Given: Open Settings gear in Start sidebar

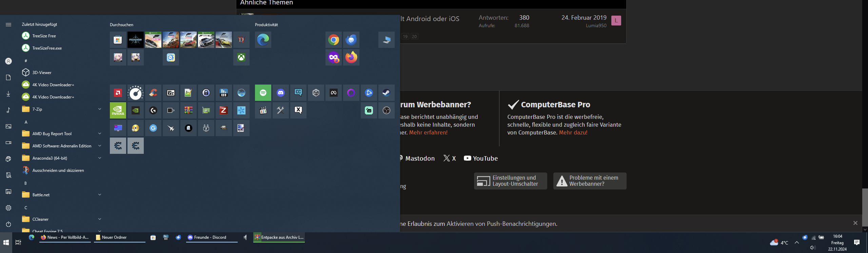Looking at the screenshot, I should point(8,208).
